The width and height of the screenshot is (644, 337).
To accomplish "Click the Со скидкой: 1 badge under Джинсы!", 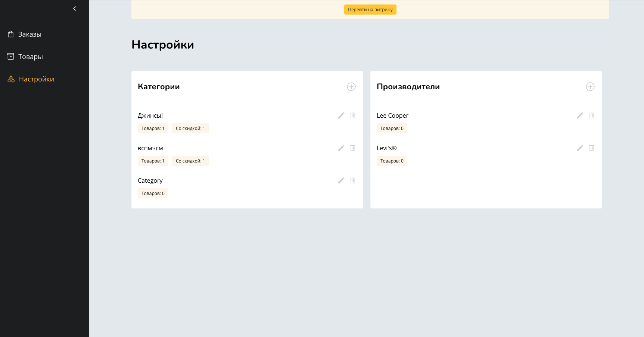I will (190, 128).
